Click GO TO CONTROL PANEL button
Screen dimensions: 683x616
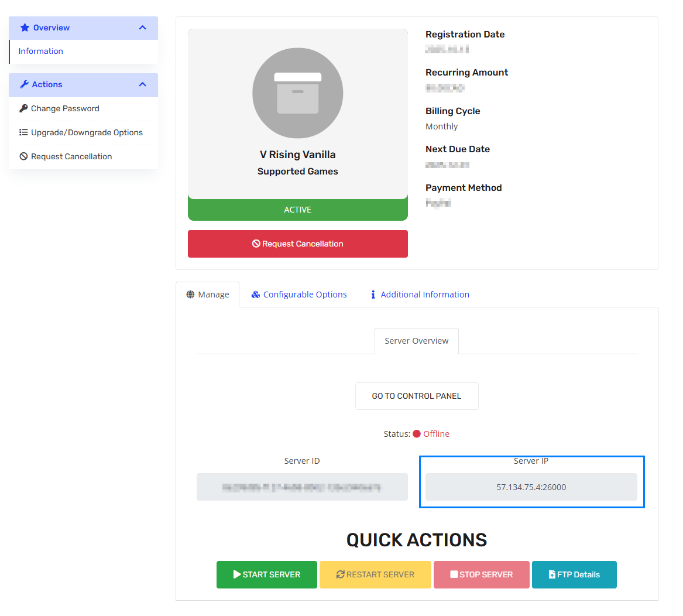[416, 396]
